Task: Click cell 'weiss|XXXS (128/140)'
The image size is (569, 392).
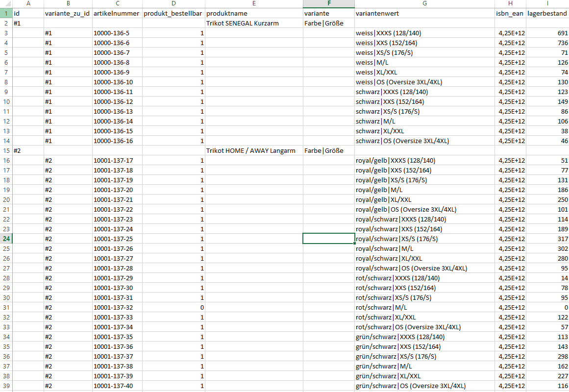Action: click(x=424, y=33)
